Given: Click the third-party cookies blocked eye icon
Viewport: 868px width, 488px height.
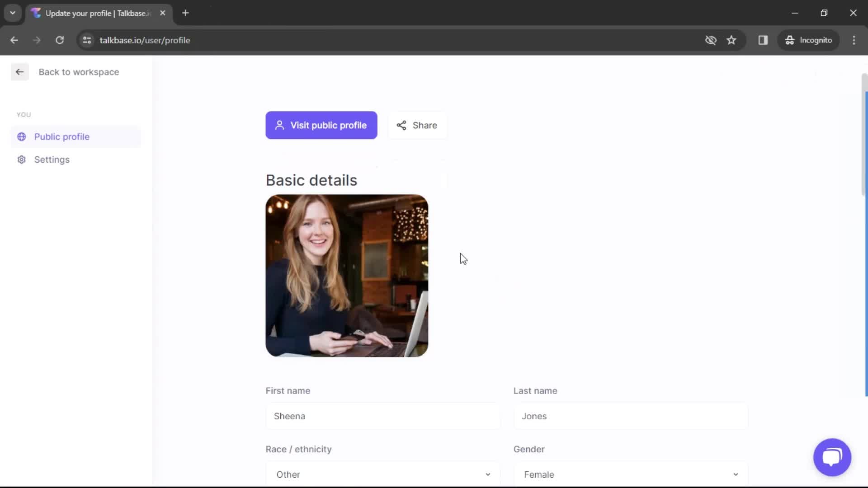Looking at the screenshot, I should [711, 40].
